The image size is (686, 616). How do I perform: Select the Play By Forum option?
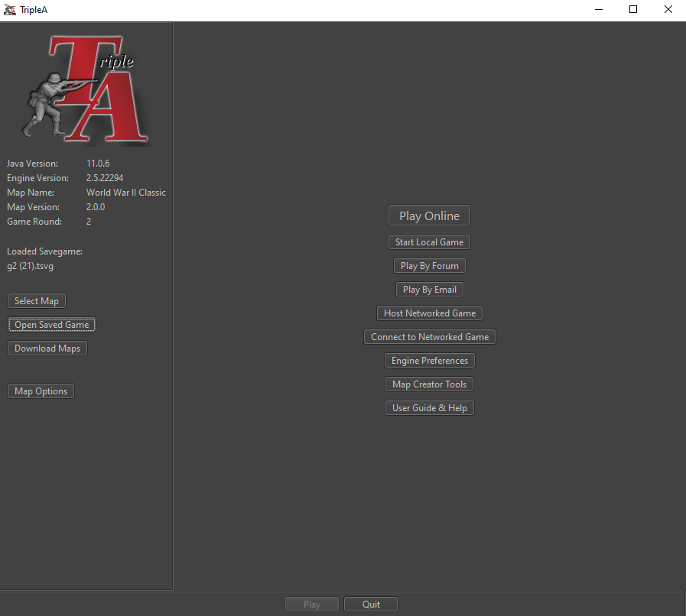429,266
